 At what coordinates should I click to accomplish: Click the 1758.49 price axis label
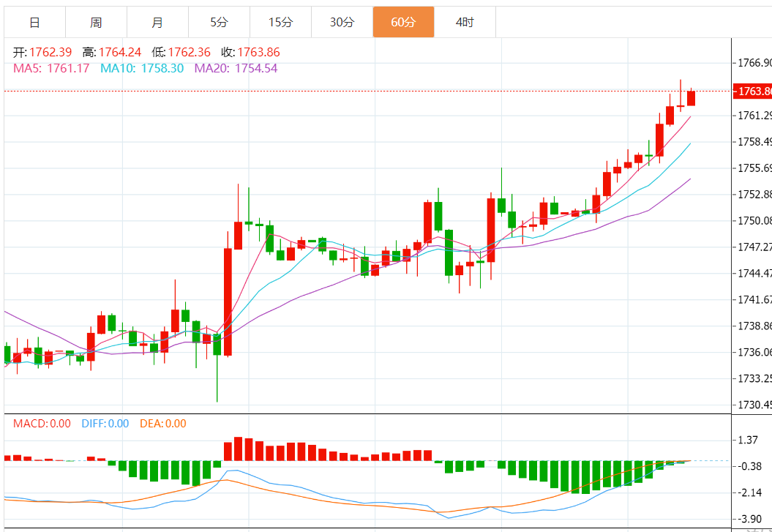pyautogui.click(x=754, y=142)
